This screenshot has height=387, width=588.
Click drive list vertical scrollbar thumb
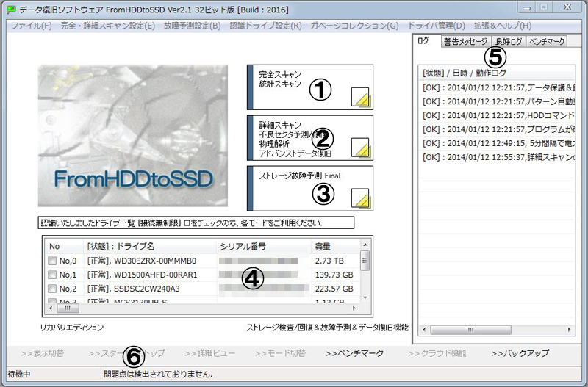tap(365, 261)
